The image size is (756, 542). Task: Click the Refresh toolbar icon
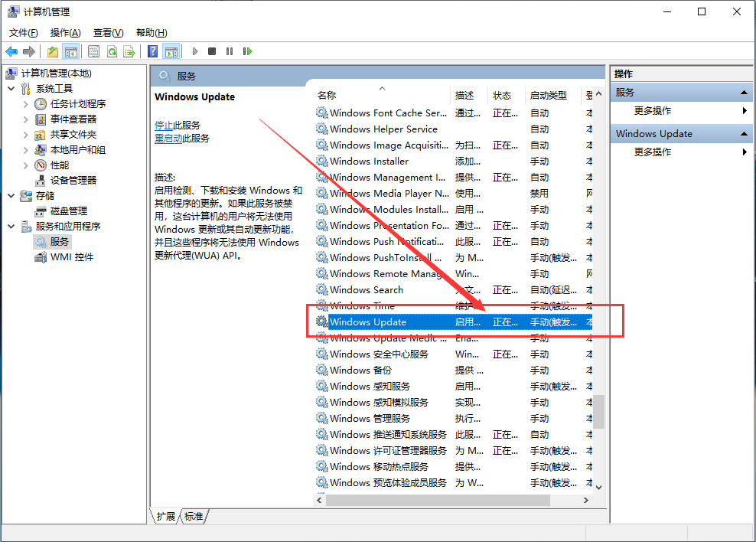(112, 51)
